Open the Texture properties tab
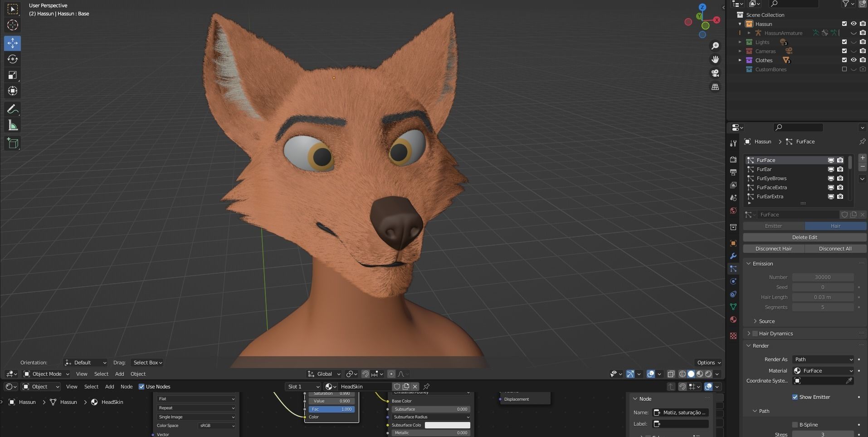Viewport: 868px width, 437px height. (733, 336)
